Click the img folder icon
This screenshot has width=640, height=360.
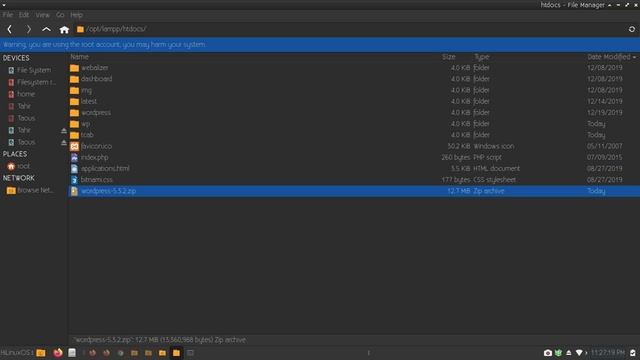point(74,90)
